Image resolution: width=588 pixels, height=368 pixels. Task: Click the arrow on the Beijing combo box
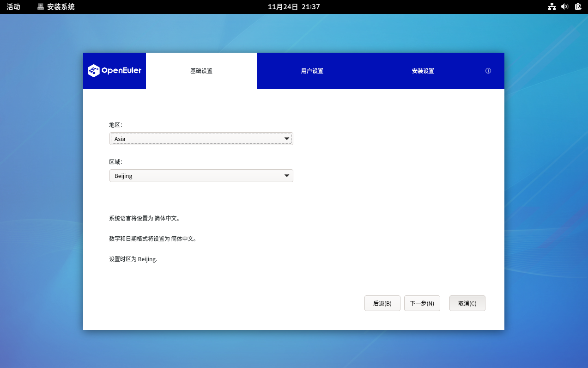point(287,176)
